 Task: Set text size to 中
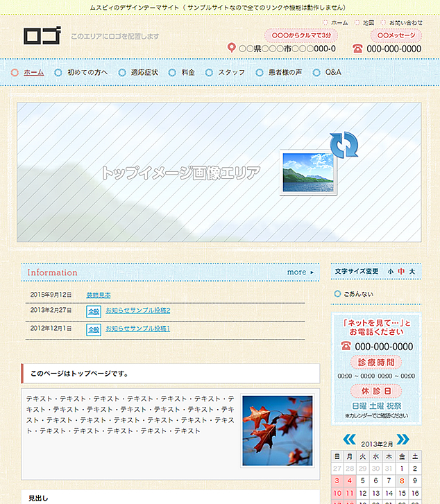(401, 271)
